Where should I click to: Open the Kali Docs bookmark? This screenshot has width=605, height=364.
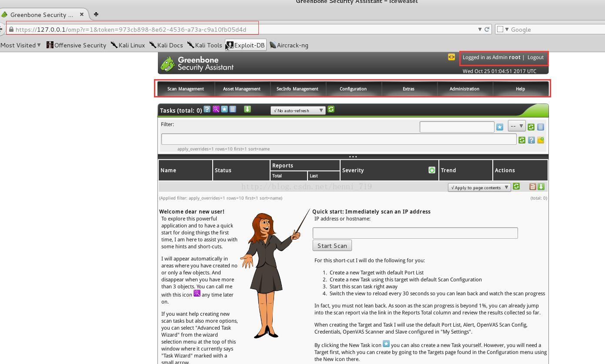click(x=166, y=45)
